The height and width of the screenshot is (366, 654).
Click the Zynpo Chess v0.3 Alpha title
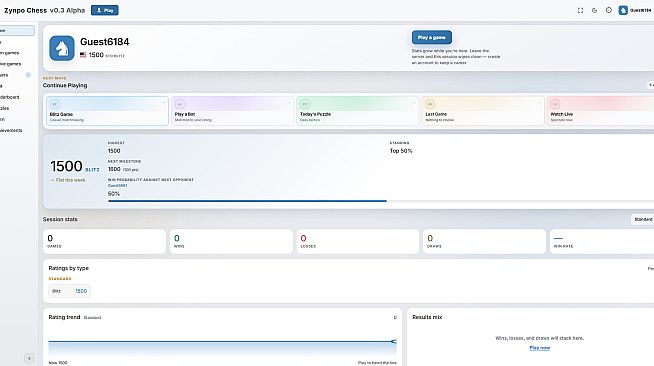(x=45, y=10)
